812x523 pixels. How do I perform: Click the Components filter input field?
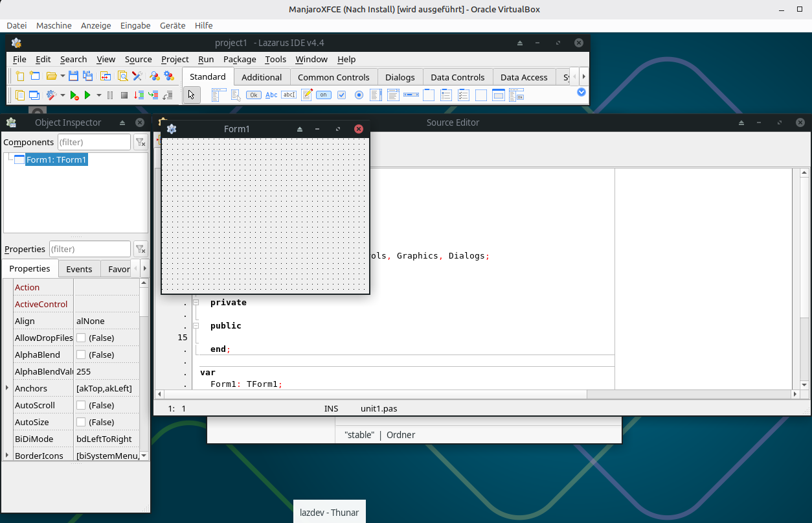94,142
